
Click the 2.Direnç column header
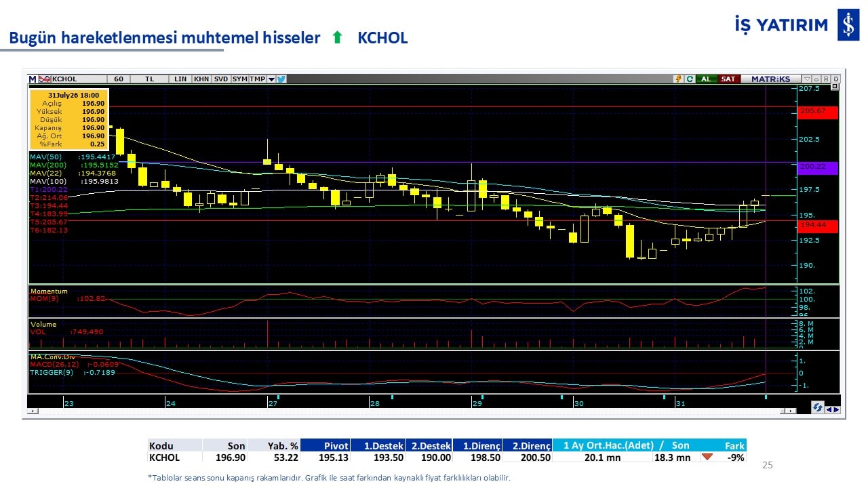pos(528,445)
